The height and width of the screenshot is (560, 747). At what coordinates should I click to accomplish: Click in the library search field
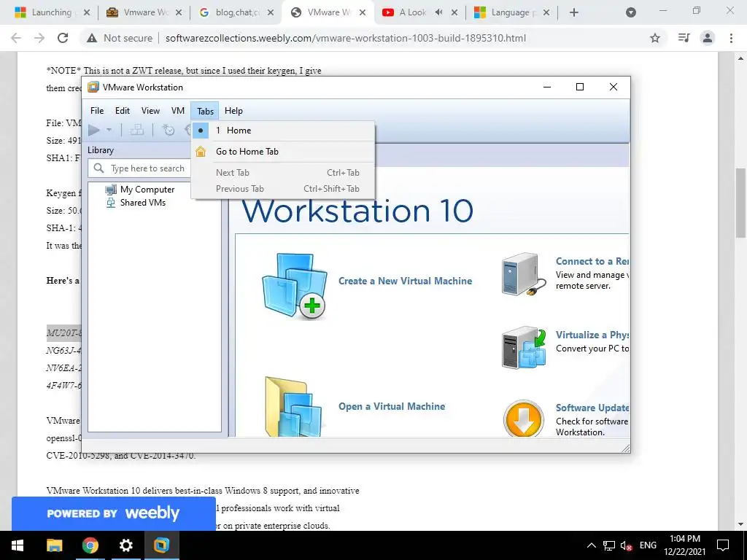tap(139, 168)
